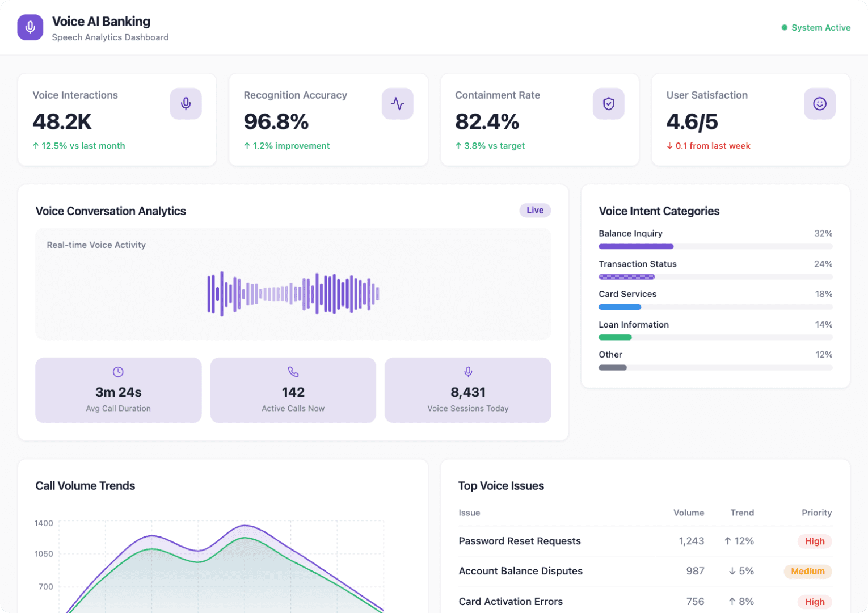Image resolution: width=868 pixels, height=613 pixels.
Task: Click the Voice AI Banking logo microphone
Action: [x=30, y=27]
